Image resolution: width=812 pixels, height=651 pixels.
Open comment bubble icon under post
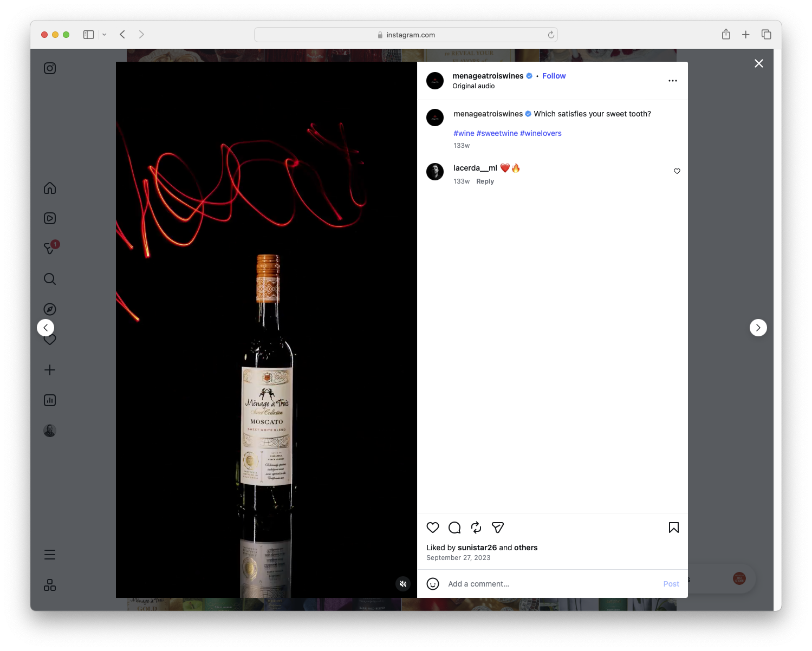[x=454, y=528]
